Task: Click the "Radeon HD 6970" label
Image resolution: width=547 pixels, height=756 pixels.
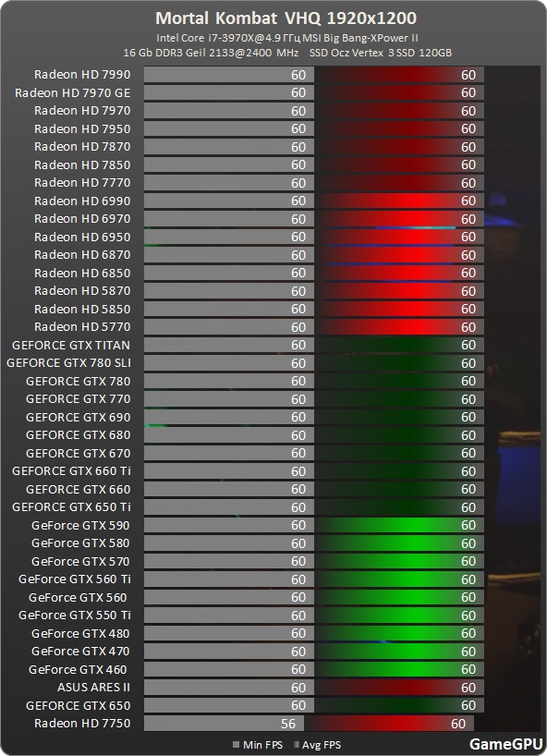Action: [x=82, y=218]
